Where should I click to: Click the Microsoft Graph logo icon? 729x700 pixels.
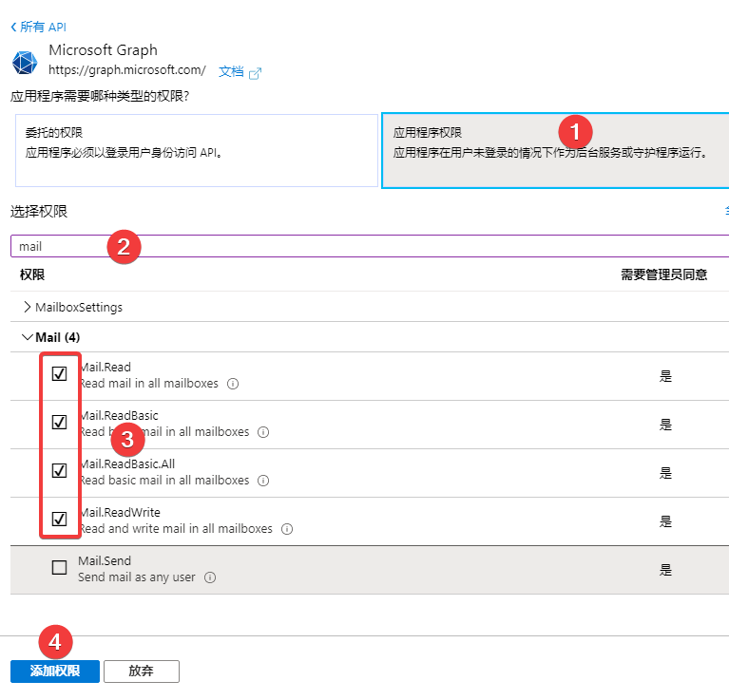(24, 63)
